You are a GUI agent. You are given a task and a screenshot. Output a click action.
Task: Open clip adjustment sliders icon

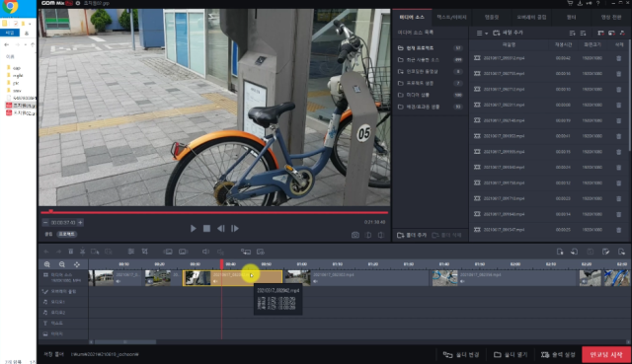pyautogui.click(x=131, y=252)
